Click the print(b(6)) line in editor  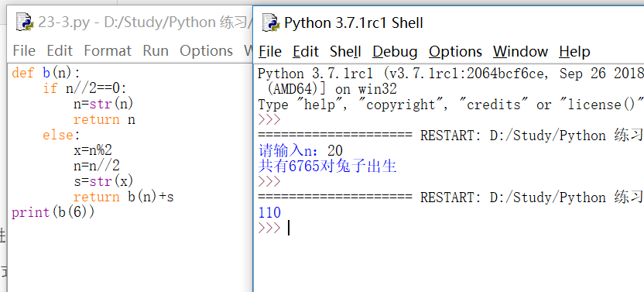53,212
